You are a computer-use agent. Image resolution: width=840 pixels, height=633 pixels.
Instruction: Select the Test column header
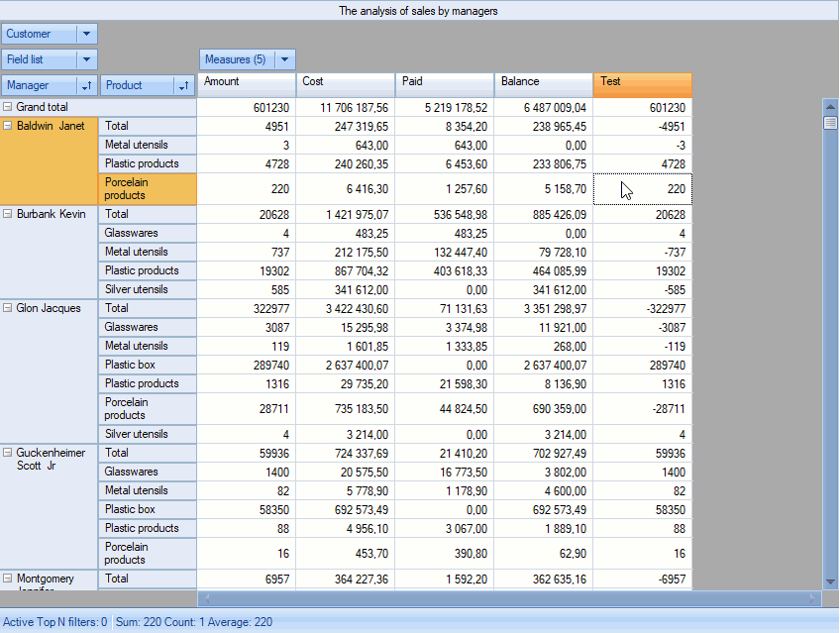pos(642,82)
